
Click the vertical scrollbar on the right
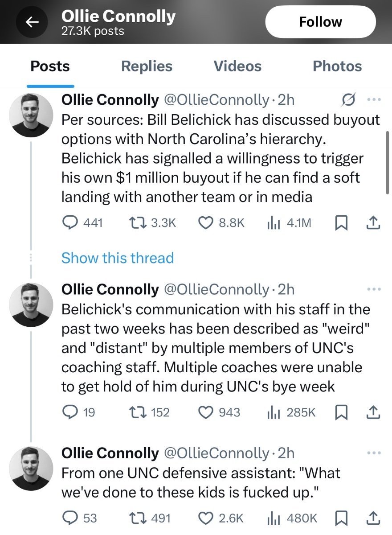coord(387,163)
